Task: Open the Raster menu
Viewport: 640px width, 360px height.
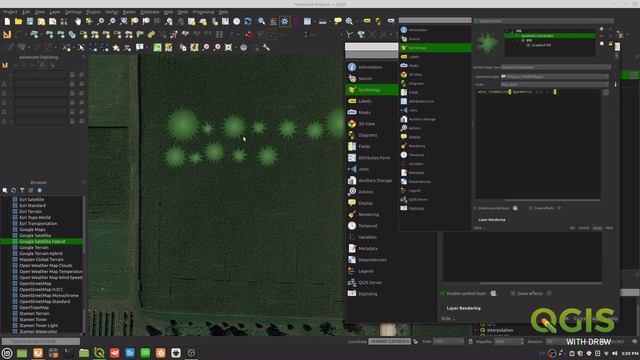Action: point(129,12)
